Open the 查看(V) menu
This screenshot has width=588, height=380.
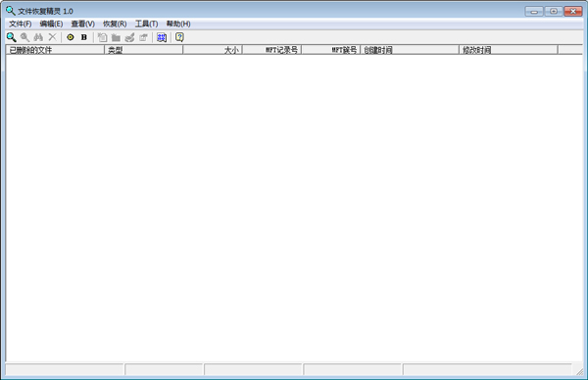(x=83, y=24)
